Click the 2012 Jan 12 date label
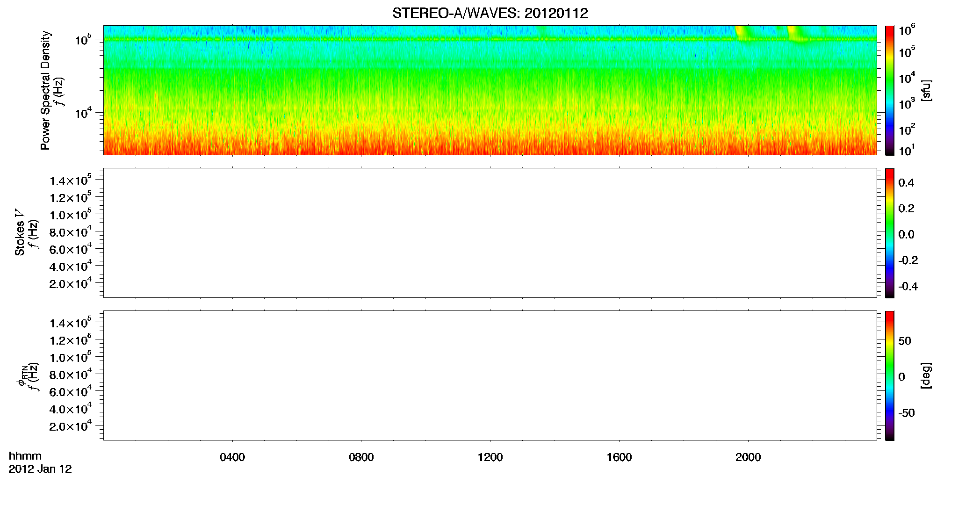 point(40,469)
